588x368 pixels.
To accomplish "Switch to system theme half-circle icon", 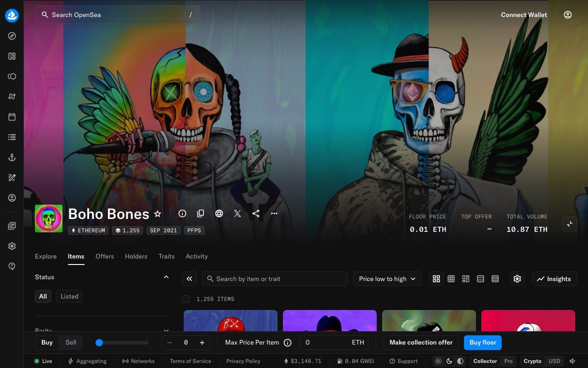I will click(x=460, y=361).
